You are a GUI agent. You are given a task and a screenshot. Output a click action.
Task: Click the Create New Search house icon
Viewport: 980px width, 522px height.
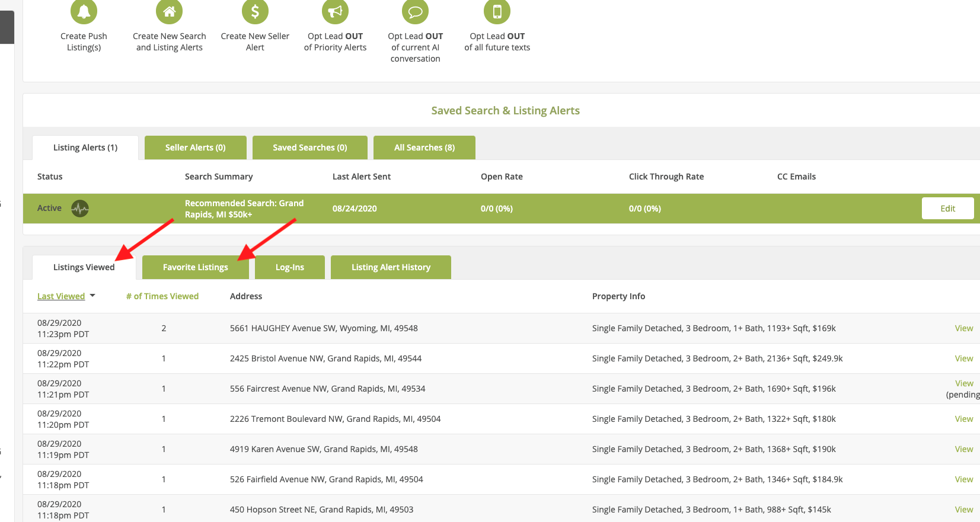pos(169,11)
